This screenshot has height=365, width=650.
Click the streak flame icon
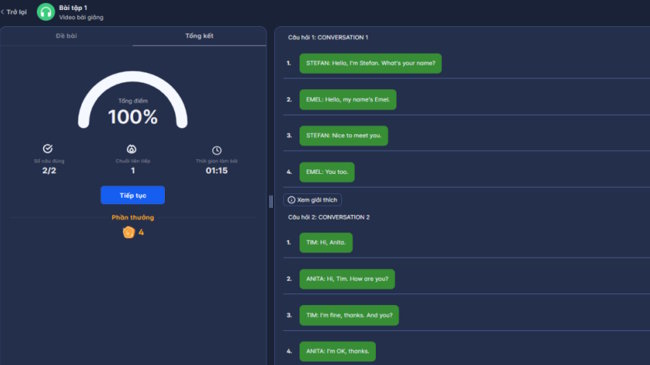[x=131, y=149]
